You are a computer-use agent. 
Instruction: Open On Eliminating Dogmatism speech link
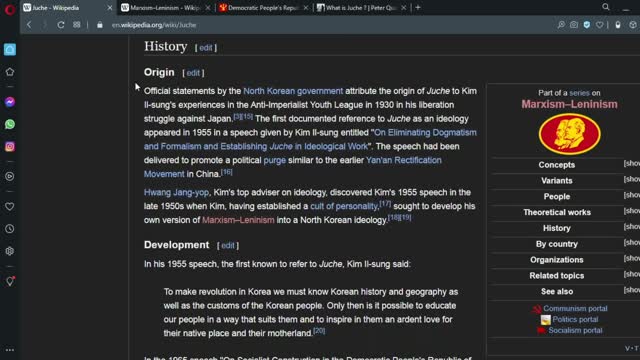pos(425,133)
